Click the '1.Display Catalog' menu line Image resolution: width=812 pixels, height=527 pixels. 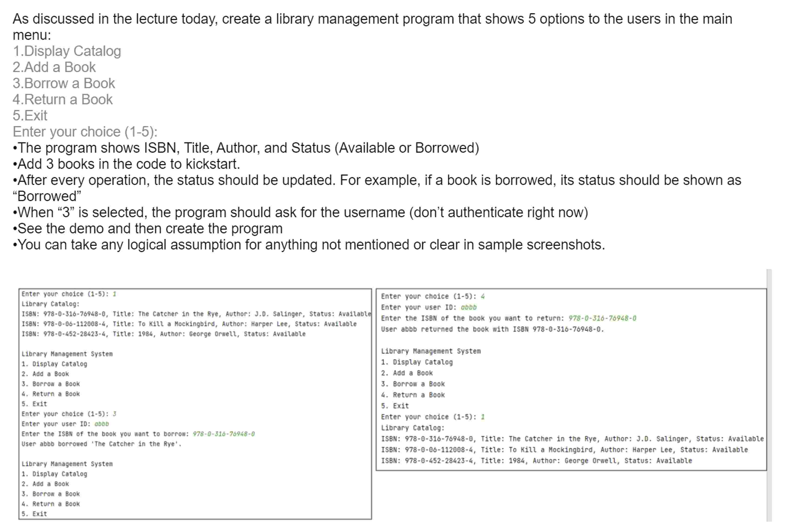67,51
